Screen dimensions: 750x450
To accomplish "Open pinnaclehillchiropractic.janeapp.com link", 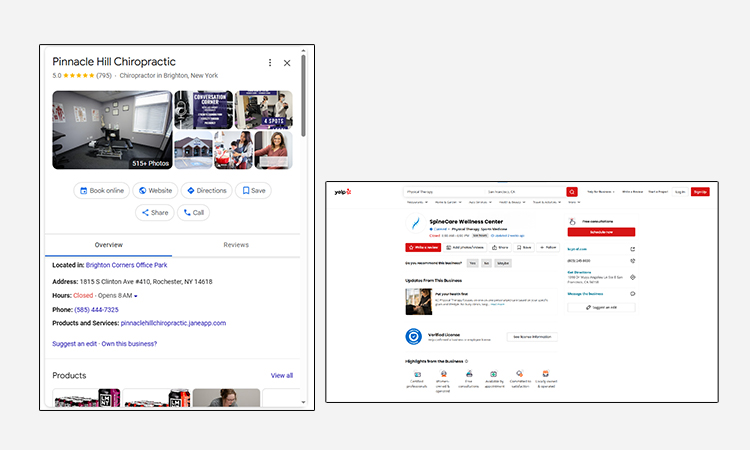I will click(x=173, y=323).
